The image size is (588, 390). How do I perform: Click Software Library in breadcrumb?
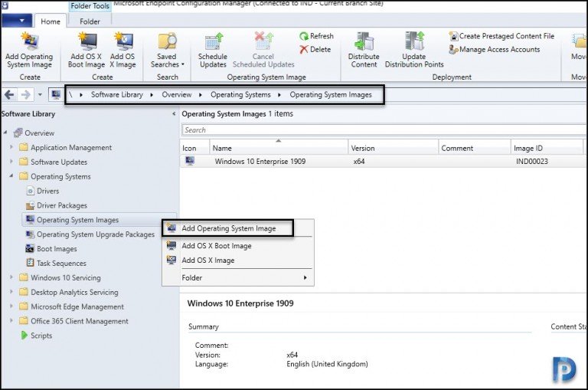click(x=117, y=94)
